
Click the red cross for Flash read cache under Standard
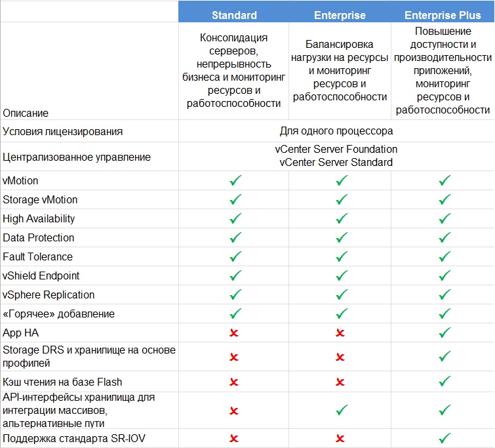[234, 382]
